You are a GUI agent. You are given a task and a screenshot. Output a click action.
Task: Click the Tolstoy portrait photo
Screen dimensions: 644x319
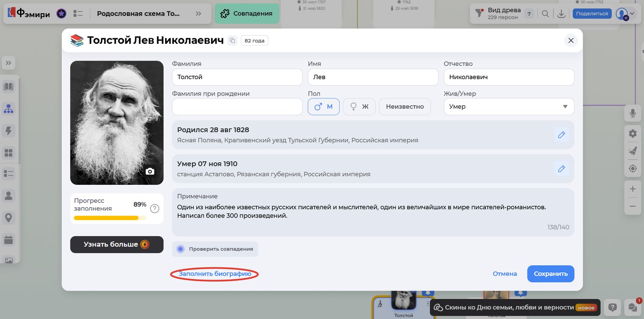pyautogui.click(x=117, y=123)
